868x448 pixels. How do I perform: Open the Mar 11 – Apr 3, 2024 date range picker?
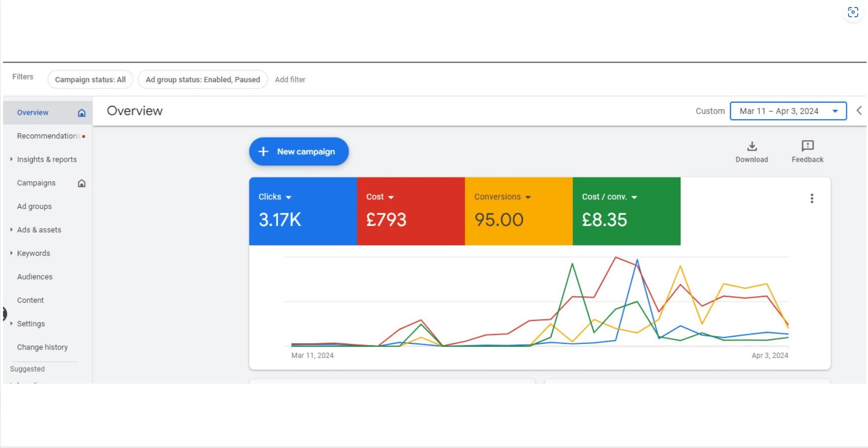(788, 111)
